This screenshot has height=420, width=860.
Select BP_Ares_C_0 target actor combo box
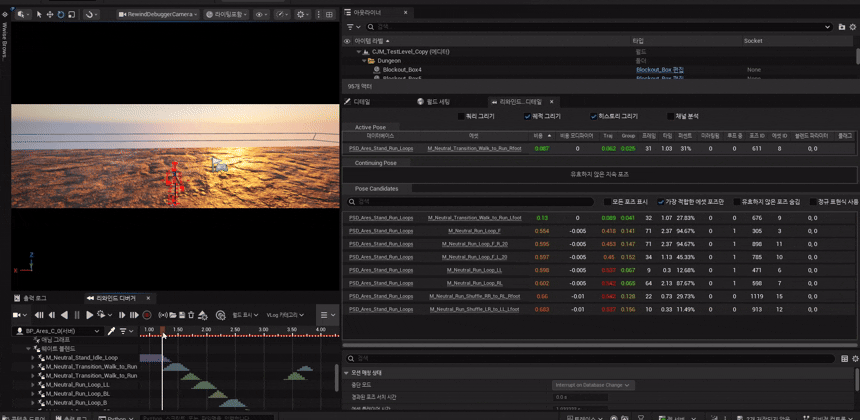(x=58, y=331)
